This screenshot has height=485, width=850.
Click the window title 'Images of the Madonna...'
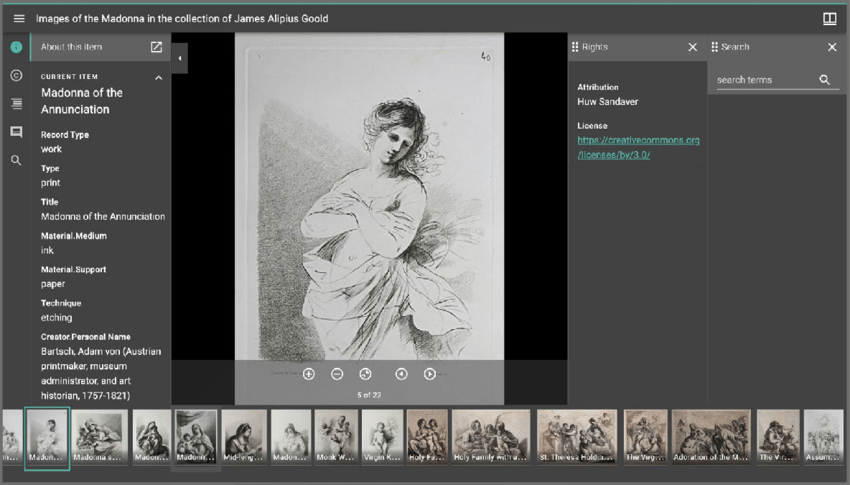[x=182, y=18]
